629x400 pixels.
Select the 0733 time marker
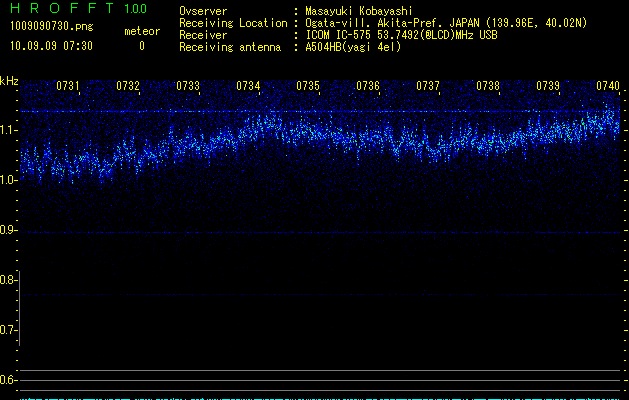188,87
